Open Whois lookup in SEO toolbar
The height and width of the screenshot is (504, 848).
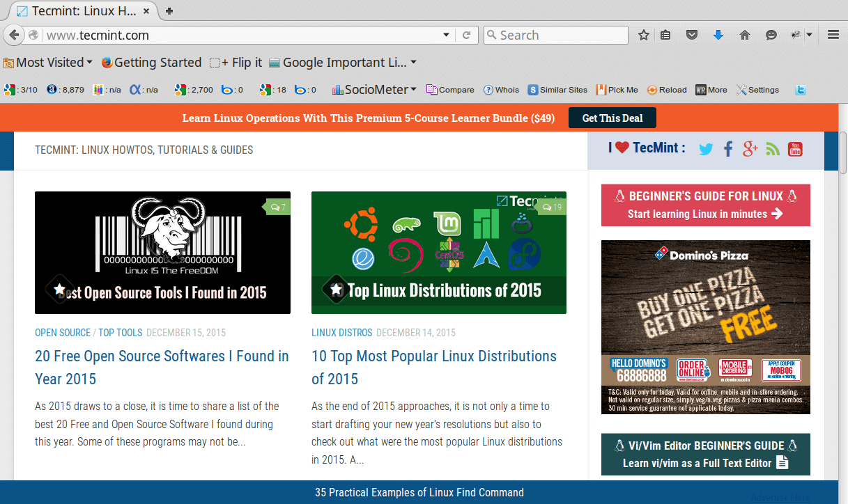[x=501, y=90]
